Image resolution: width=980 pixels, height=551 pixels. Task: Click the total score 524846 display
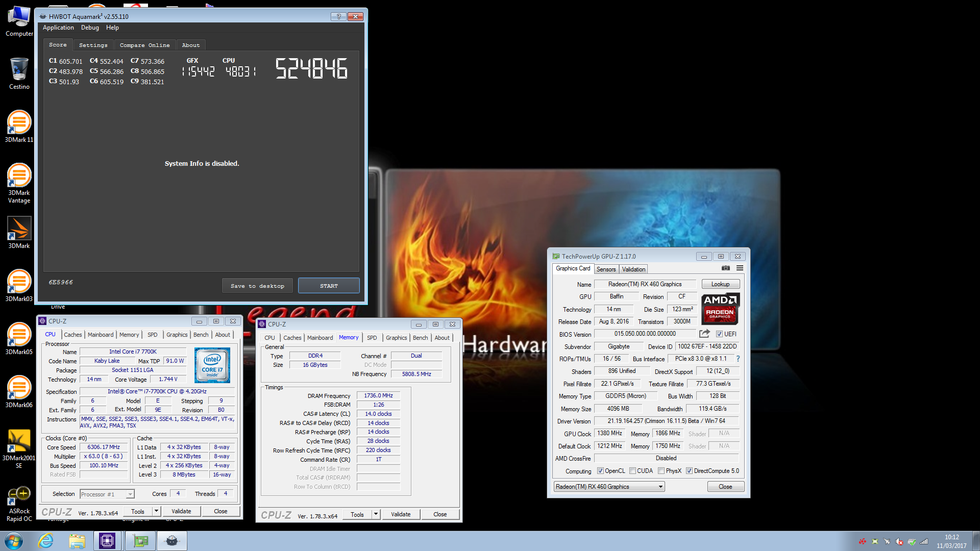click(312, 68)
